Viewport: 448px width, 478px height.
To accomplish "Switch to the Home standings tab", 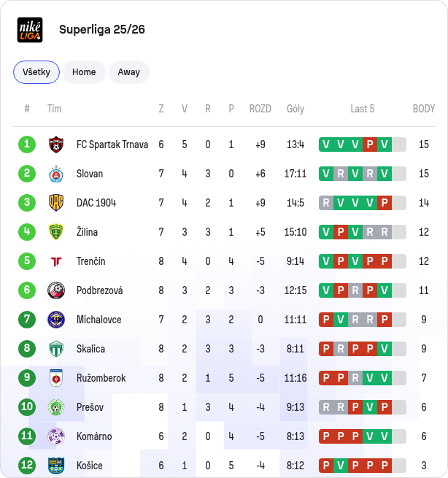I will (84, 72).
